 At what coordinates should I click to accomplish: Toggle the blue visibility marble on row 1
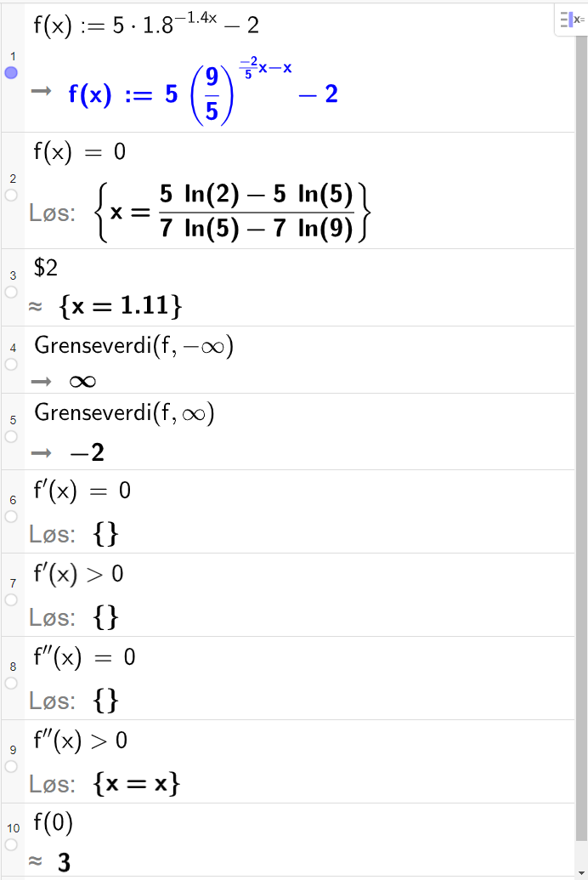click(10, 73)
